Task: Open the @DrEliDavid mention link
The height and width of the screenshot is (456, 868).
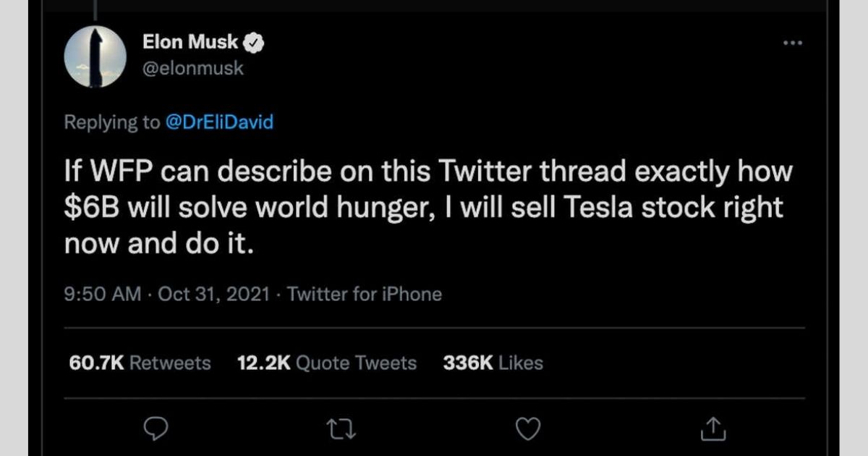Action: click(x=220, y=122)
